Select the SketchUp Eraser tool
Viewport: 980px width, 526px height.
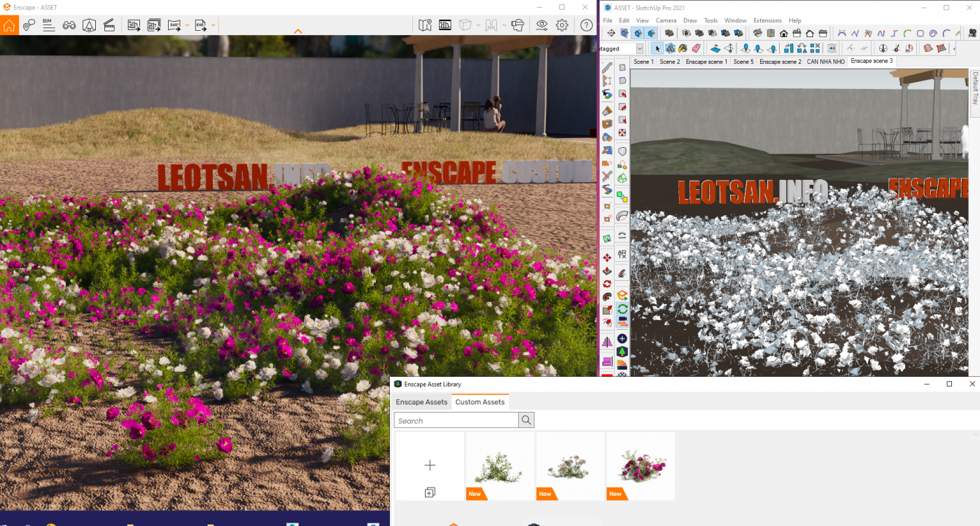696,48
